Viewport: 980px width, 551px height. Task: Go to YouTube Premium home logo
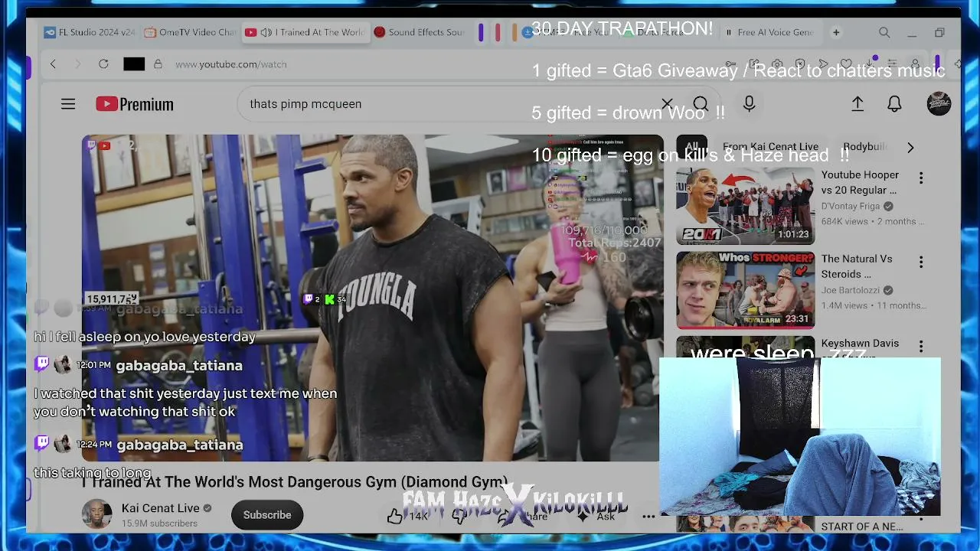click(135, 104)
